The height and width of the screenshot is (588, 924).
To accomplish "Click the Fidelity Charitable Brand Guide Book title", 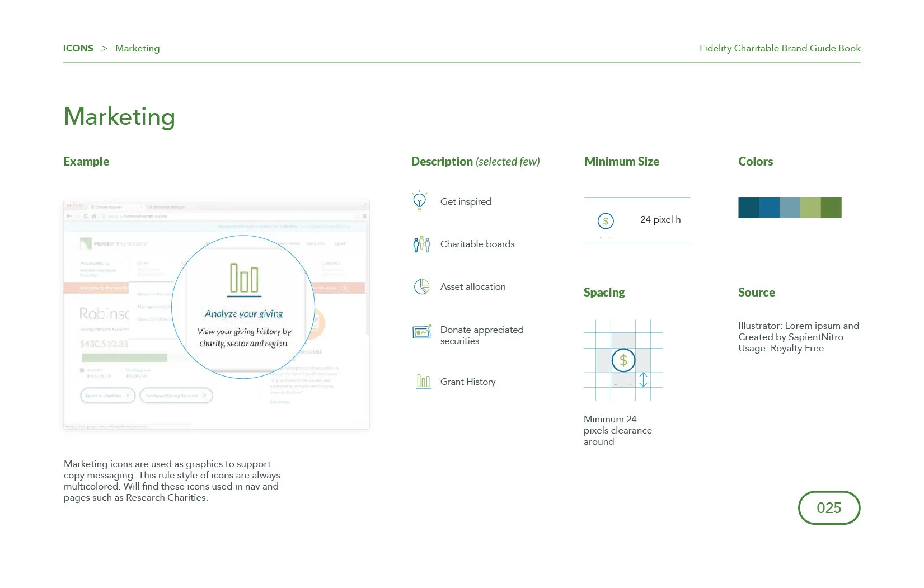I will [780, 48].
